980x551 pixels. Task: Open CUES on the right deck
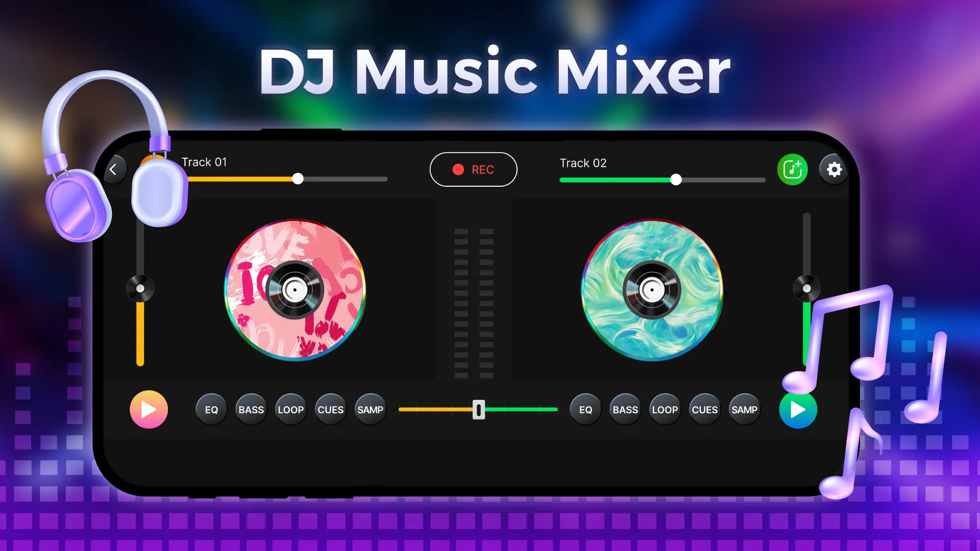tap(704, 409)
